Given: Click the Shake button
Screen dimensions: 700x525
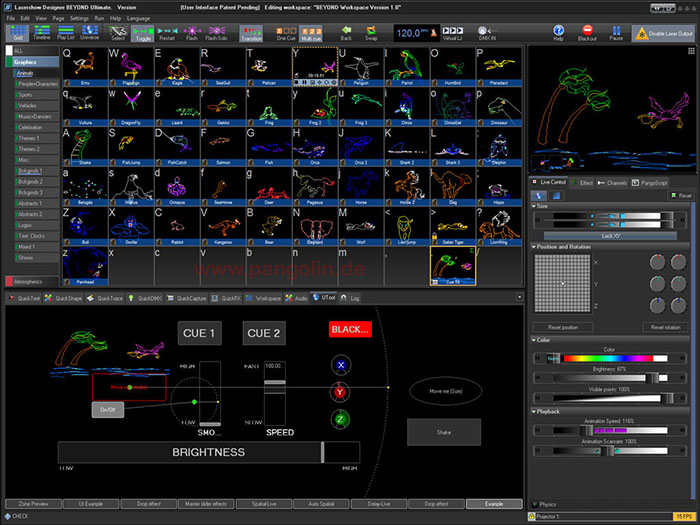Looking at the screenshot, I should click(444, 432).
